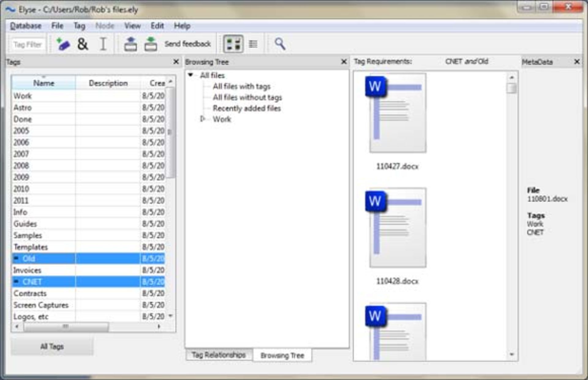
Task: Sort tags by the Name column header
Action: (43, 83)
